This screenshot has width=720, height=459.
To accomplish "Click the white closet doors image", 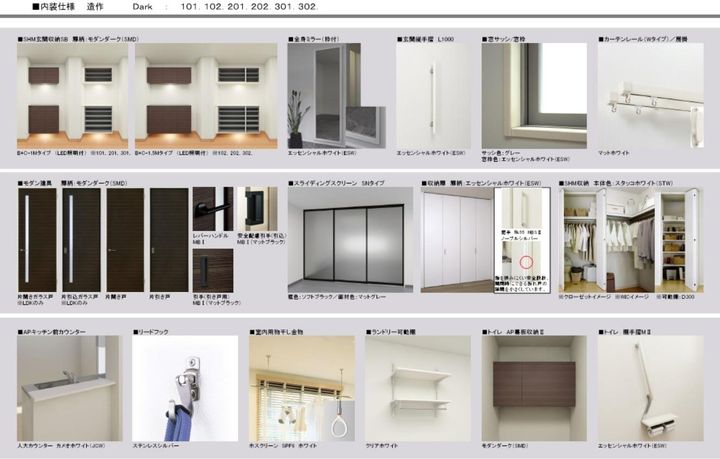I will click(x=456, y=240).
